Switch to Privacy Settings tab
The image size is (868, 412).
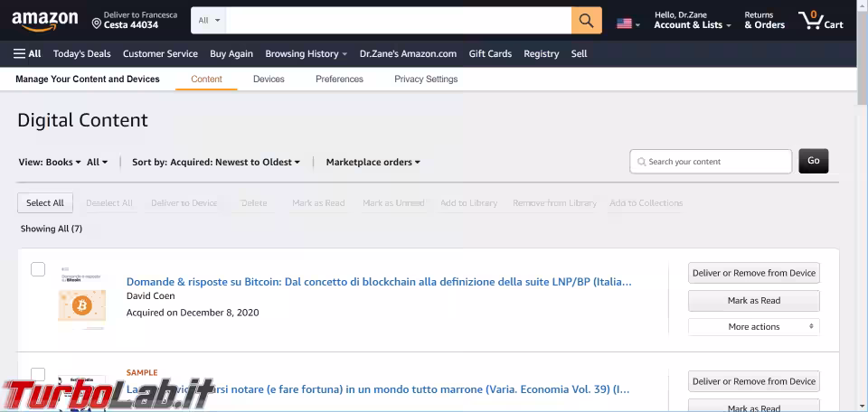(426, 80)
